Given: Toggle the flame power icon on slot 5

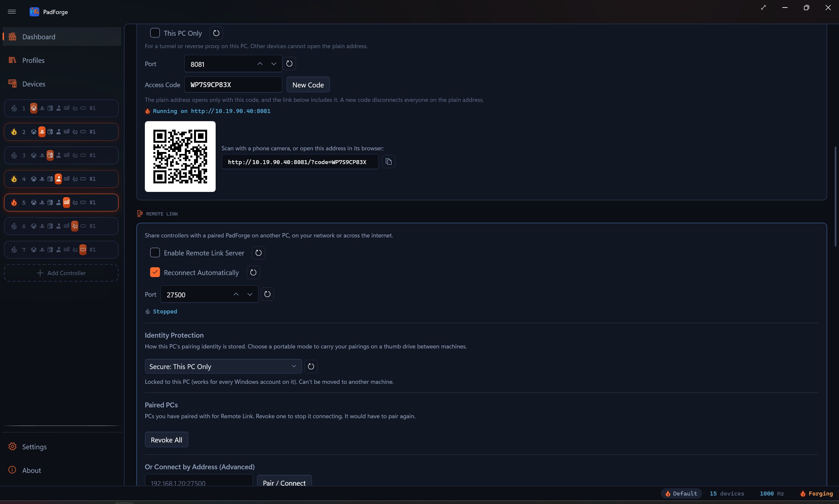Looking at the screenshot, I should point(14,202).
